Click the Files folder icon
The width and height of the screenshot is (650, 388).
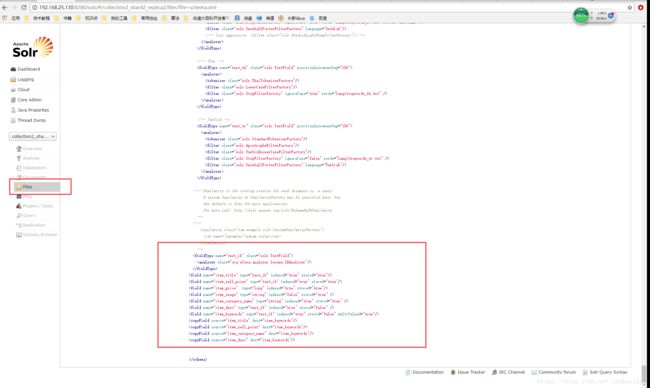click(19, 187)
